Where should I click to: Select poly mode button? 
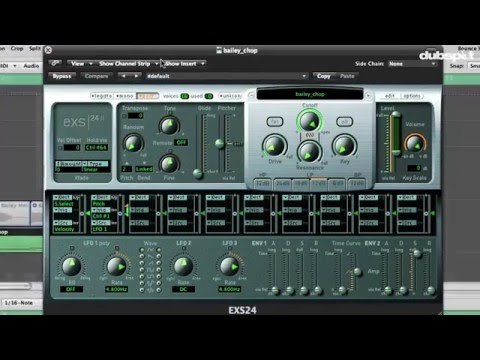point(147,96)
